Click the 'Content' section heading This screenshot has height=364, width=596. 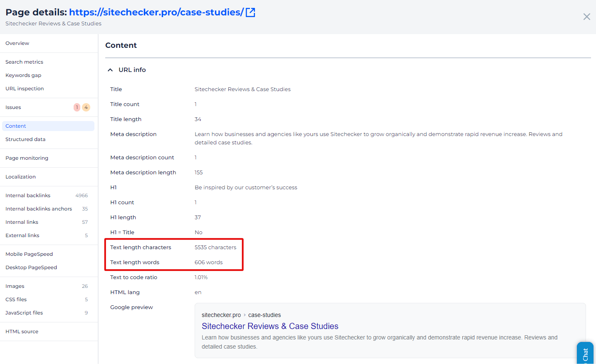pyautogui.click(x=121, y=45)
